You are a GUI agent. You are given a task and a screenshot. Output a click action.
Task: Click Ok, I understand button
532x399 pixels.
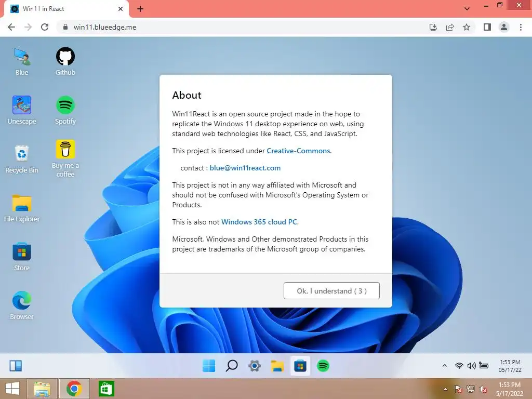tap(331, 291)
